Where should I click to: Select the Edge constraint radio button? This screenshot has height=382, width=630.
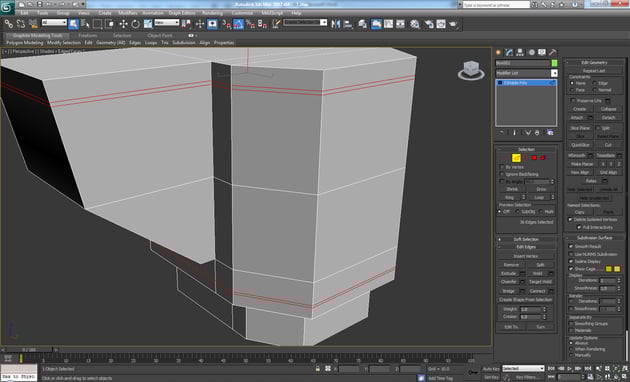tap(594, 83)
